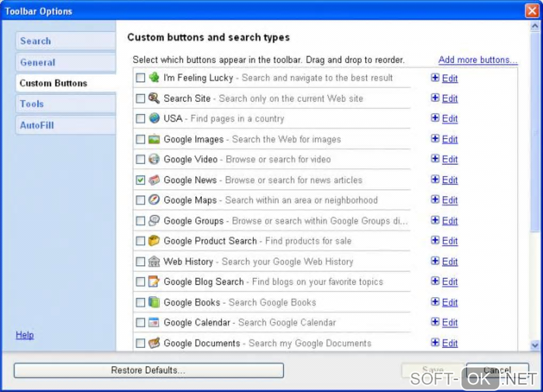543x392 pixels.
Task: Expand plus icon for Google Product Search
Action: click(x=435, y=240)
